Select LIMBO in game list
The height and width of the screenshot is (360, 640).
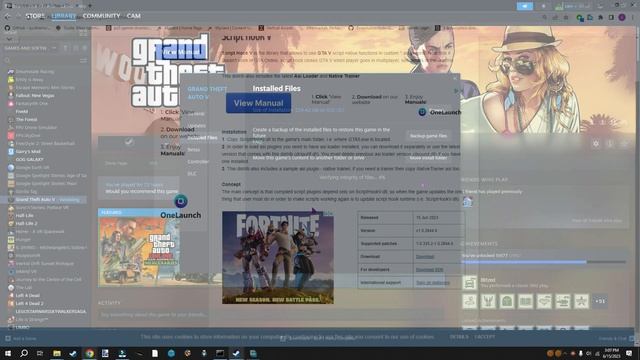22,327
